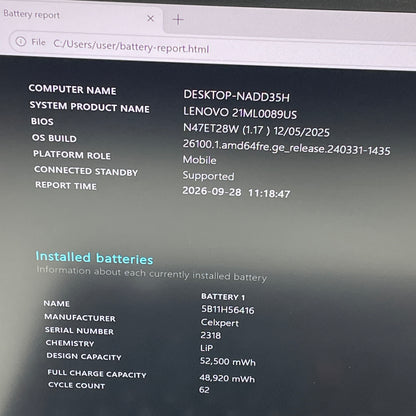This screenshot has height=416, width=416.
Task: Select the MANUFACTURER row label
Action: pos(80,317)
